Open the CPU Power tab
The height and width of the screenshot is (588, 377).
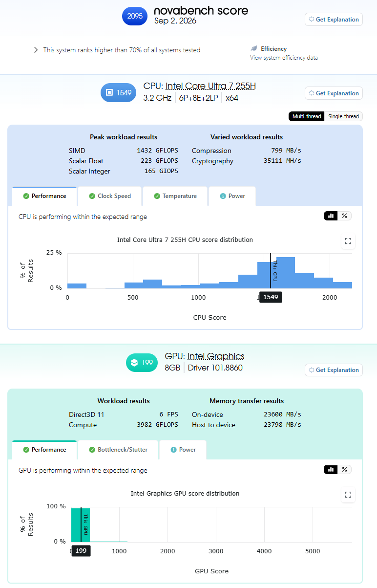pos(232,196)
